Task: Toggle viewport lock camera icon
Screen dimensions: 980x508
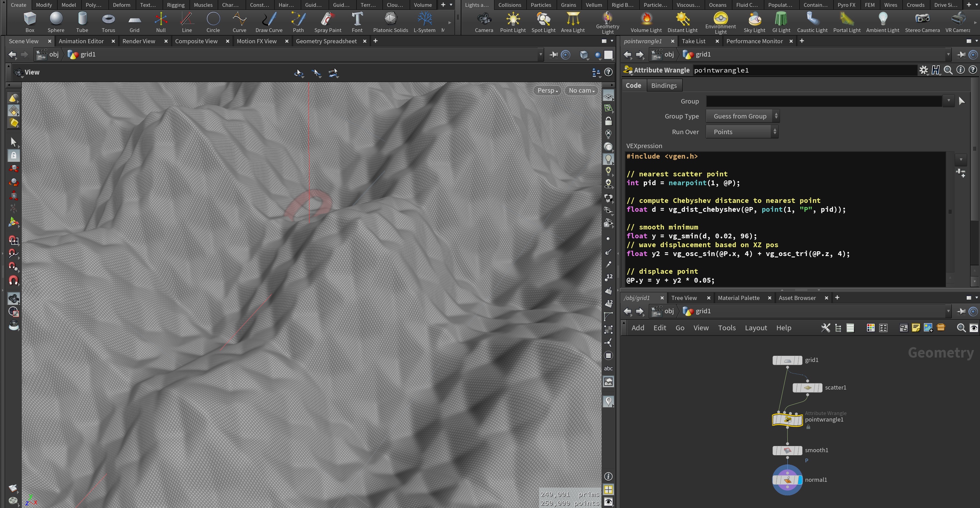Action: coord(608,122)
